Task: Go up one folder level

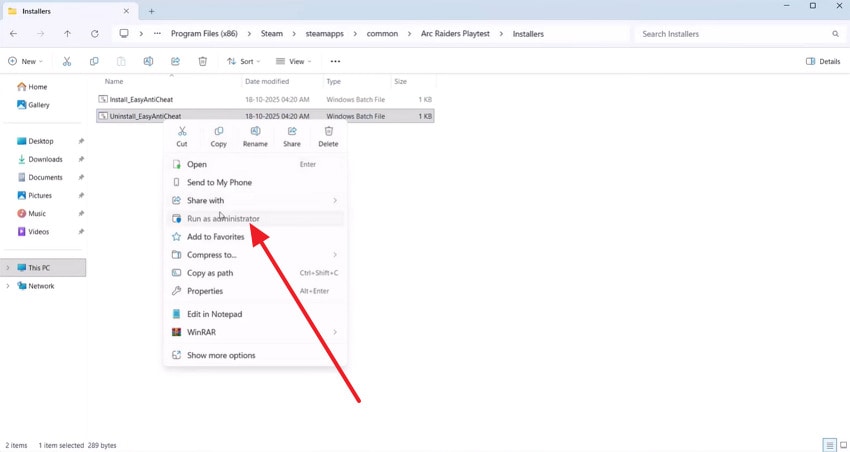Action: point(67,34)
